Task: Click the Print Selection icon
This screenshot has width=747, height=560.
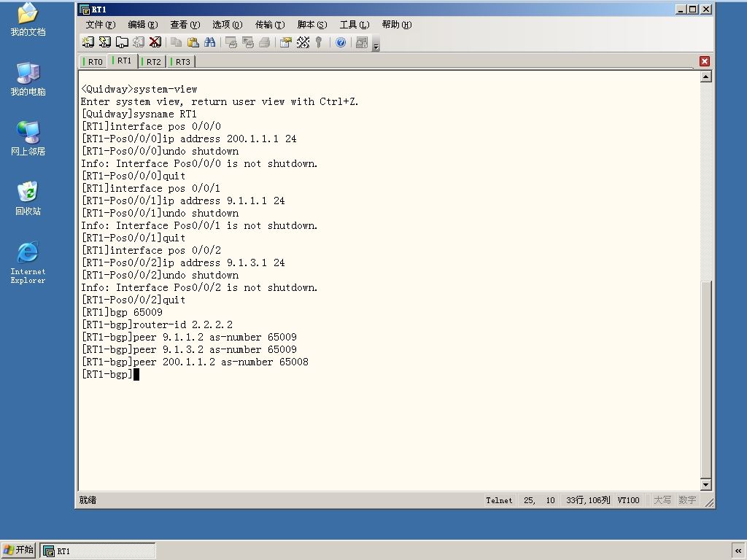Action: [248, 42]
